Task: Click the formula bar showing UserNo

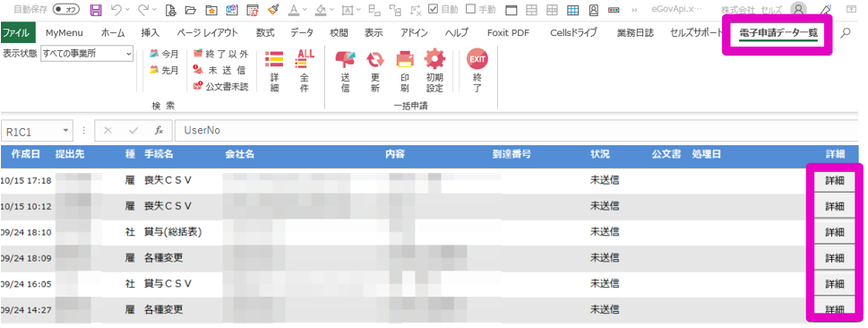Action: click(x=517, y=131)
